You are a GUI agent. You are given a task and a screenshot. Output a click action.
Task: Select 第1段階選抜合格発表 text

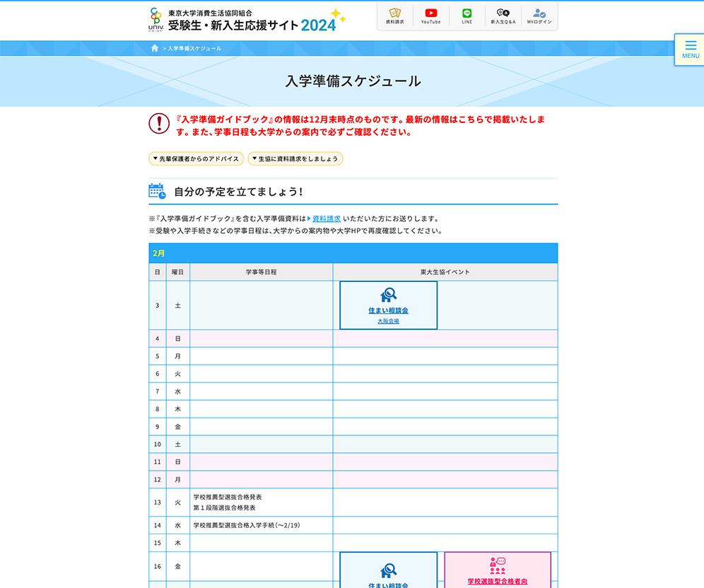point(225,507)
